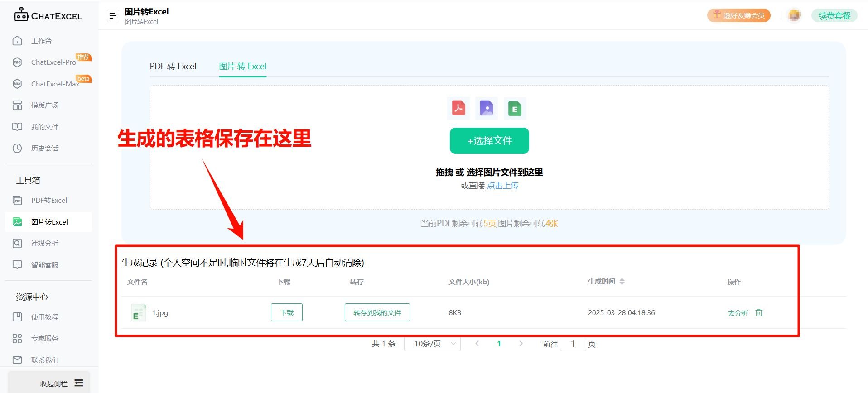Click the red PDF file type icon
The height and width of the screenshot is (393, 868).
(458, 108)
